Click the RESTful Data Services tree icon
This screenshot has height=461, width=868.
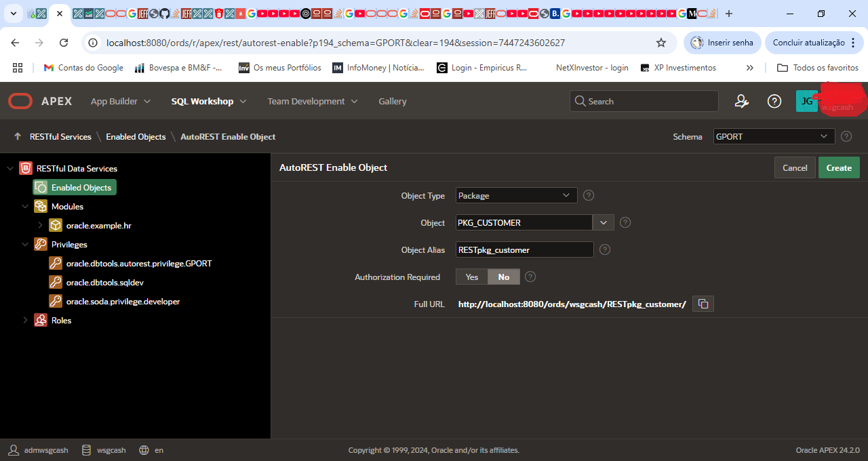[26, 168]
